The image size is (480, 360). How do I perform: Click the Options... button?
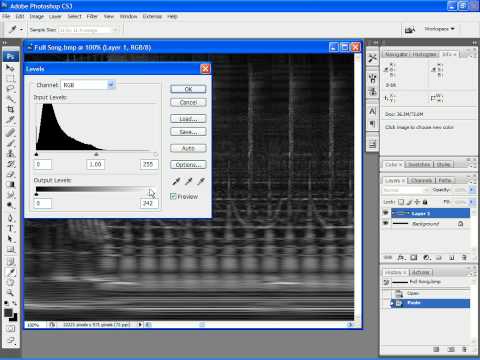[188, 165]
